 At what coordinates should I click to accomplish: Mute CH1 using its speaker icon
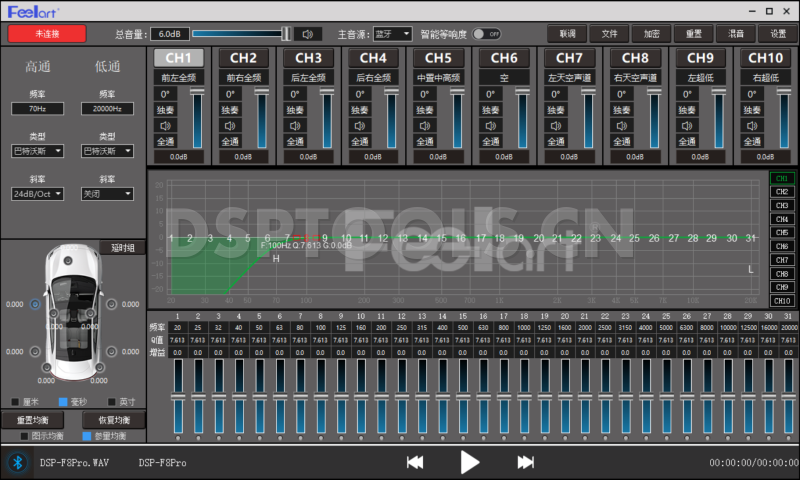pos(167,125)
